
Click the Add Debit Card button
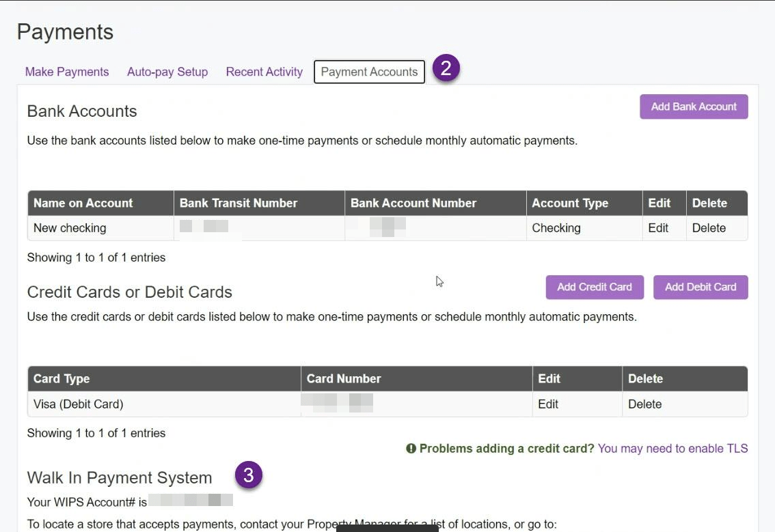(701, 287)
